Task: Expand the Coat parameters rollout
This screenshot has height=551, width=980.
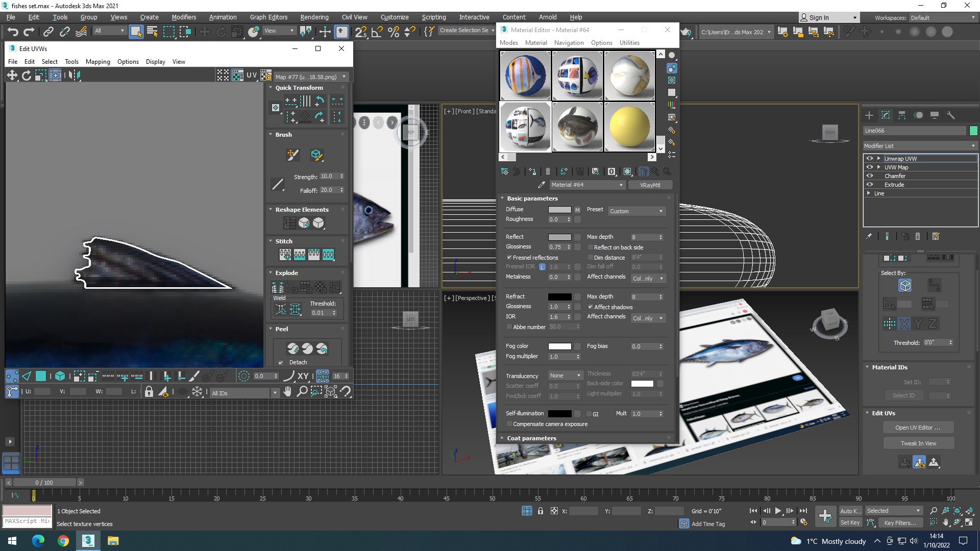Action: click(531, 438)
